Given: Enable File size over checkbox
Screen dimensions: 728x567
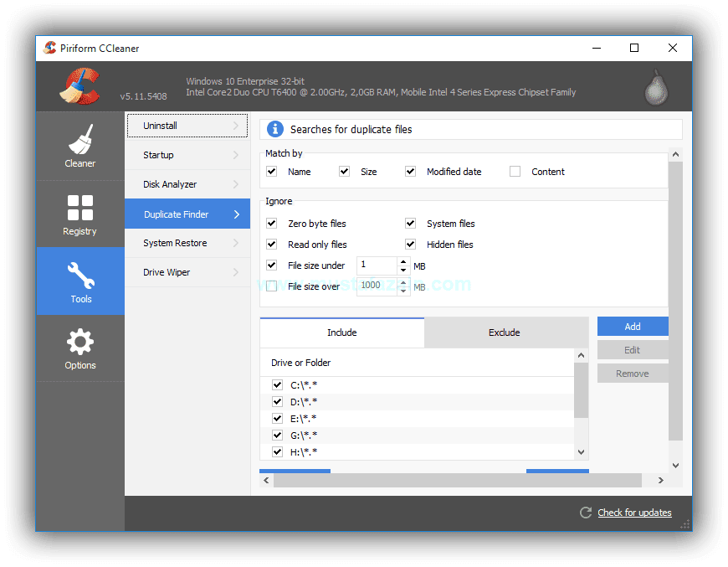Looking at the screenshot, I should 272,286.
